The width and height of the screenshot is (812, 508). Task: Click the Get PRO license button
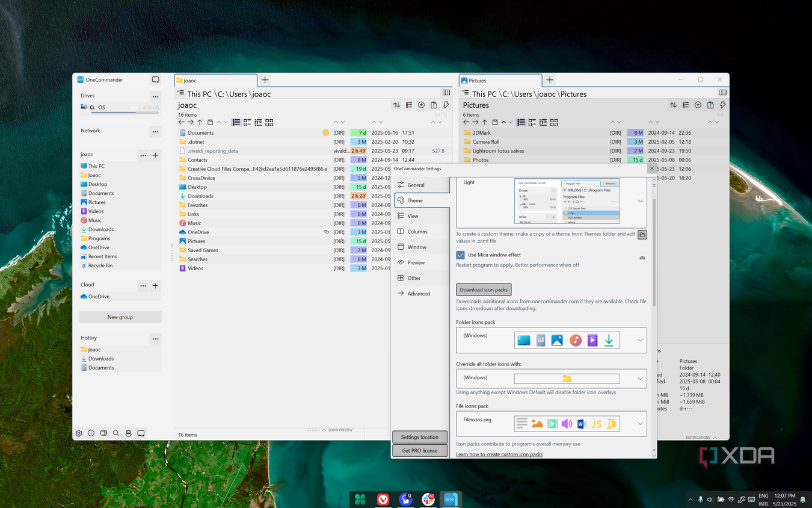point(420,450)
